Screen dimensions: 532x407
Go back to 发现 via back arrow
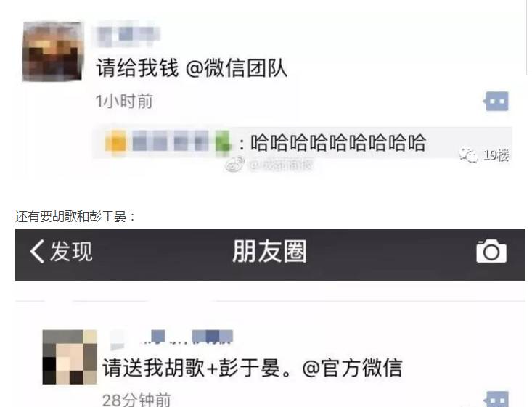[37, 251]
